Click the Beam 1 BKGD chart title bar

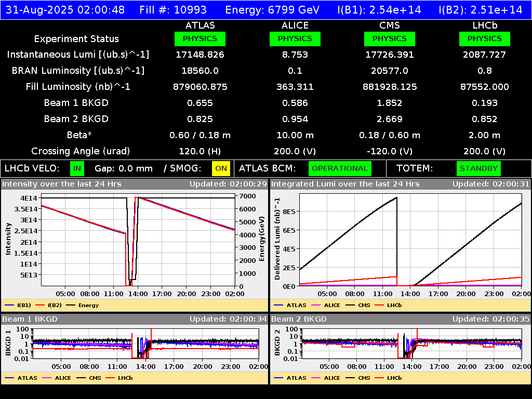(x=135, y=319)
